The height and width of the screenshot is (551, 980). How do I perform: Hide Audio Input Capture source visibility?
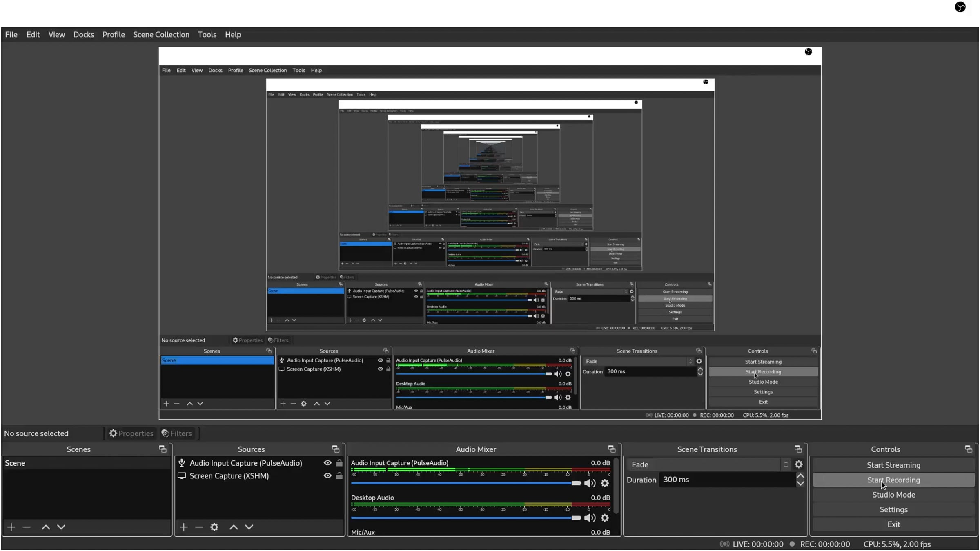327,463
